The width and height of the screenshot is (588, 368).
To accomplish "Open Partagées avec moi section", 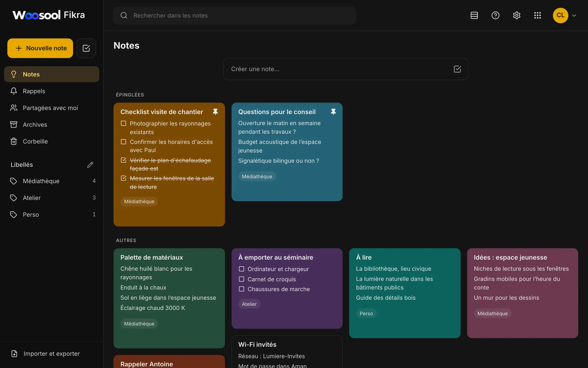I will click(x=52, y=108).
